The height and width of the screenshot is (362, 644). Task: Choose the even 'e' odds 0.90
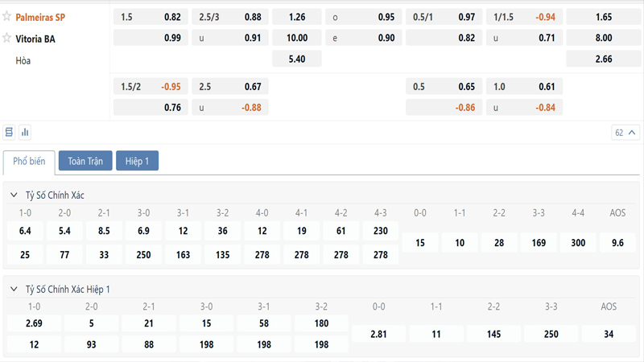pos(363,38)
